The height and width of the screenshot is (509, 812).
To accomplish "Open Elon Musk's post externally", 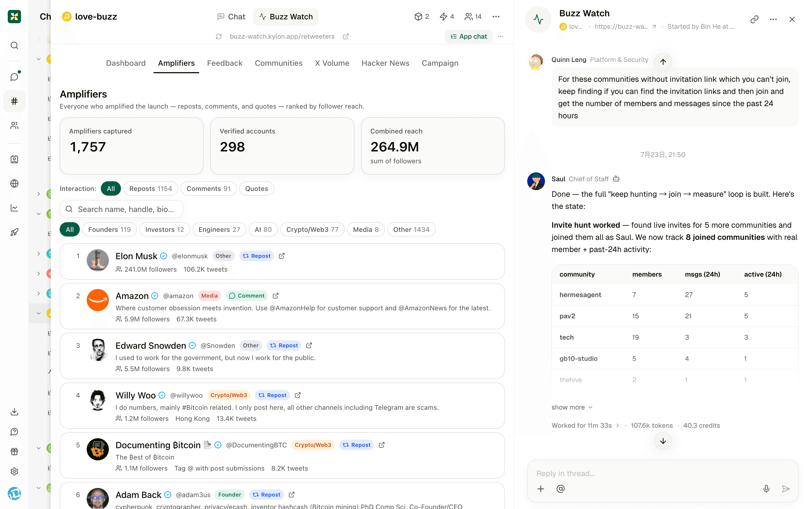I will [282, 256].
